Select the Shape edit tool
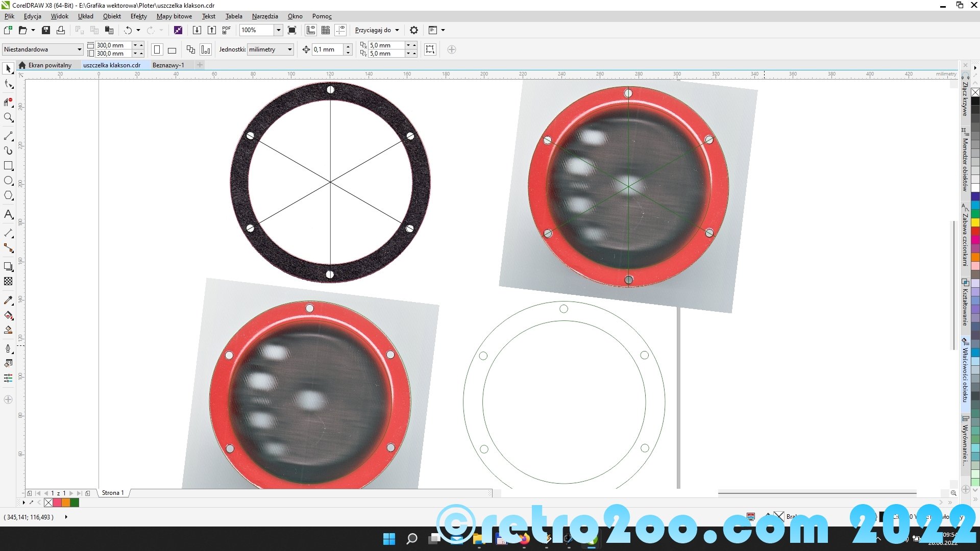 (x=8, y=84)
